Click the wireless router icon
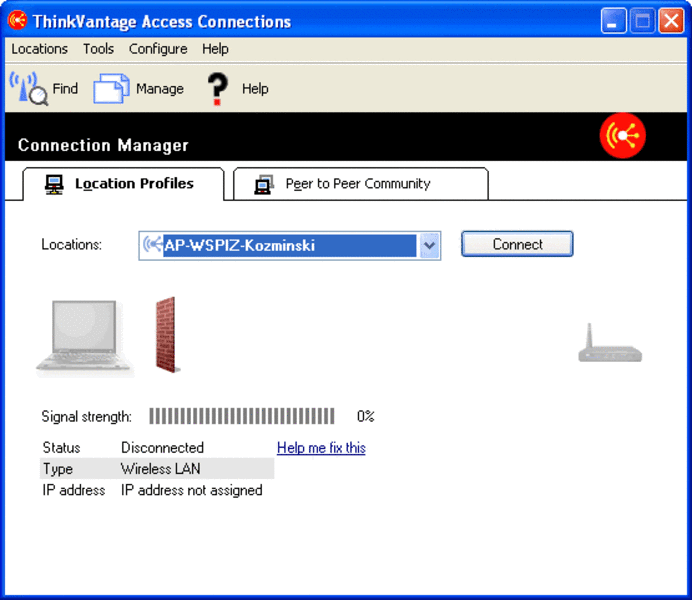This screenshot has width=692, height=600. click(610, 343)
